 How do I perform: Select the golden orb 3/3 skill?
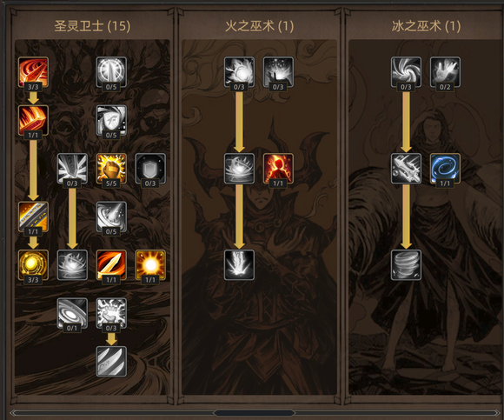tap(33, 265)
